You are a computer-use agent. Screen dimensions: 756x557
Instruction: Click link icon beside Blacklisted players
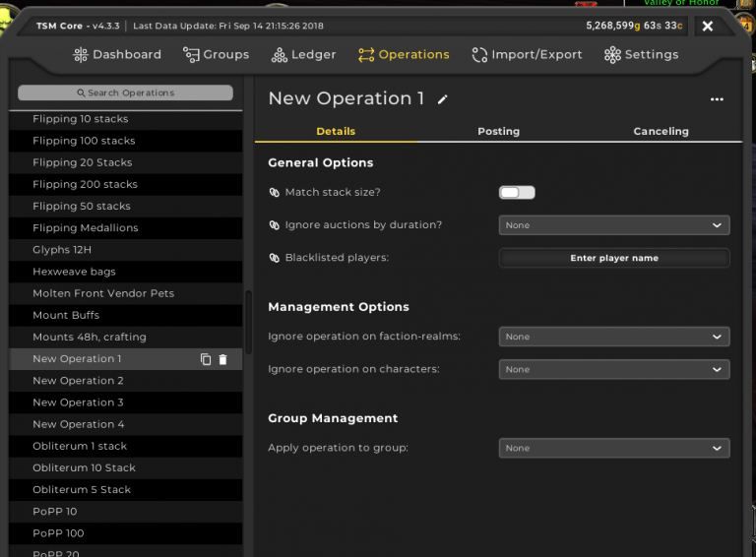pyautogui.click(x=275, y=258)
